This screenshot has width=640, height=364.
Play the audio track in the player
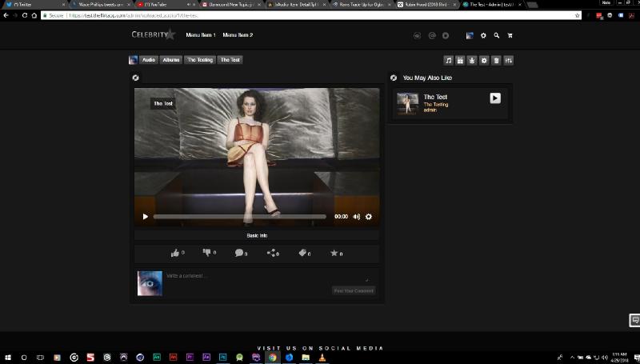tap(145, 217)
